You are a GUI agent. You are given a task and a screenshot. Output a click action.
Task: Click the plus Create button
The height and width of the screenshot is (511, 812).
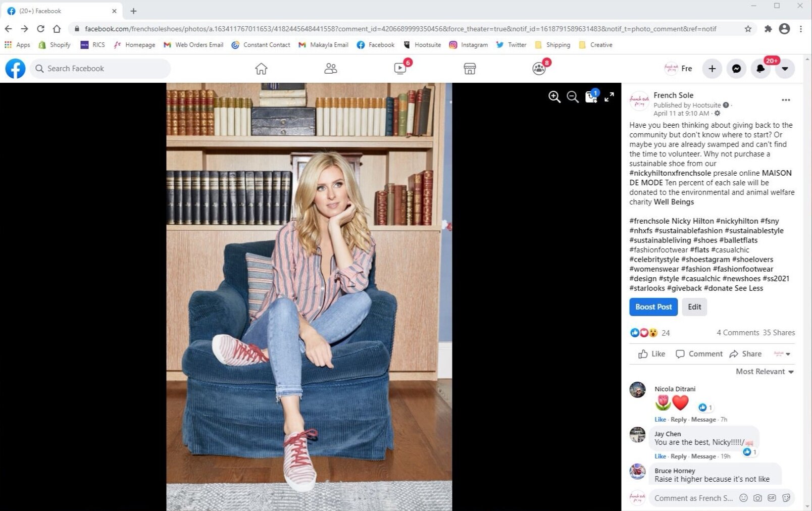pyautogui.click(x=712, y=69)
